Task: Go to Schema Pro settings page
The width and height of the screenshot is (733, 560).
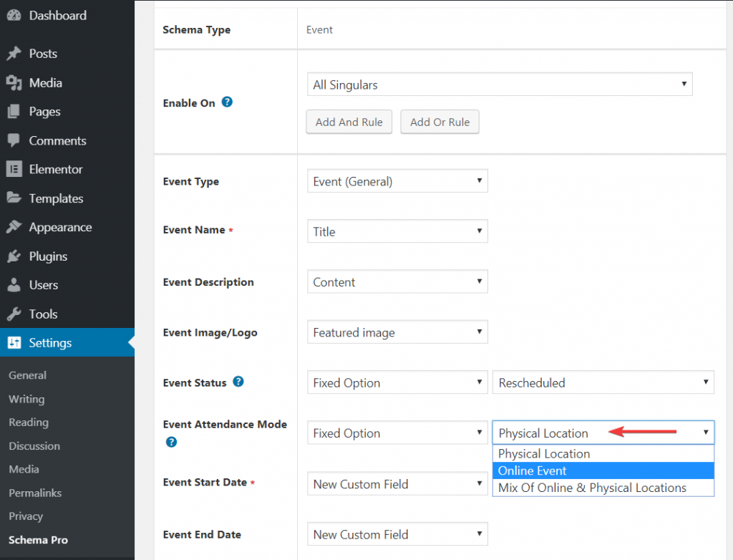Action: (38, 540)
